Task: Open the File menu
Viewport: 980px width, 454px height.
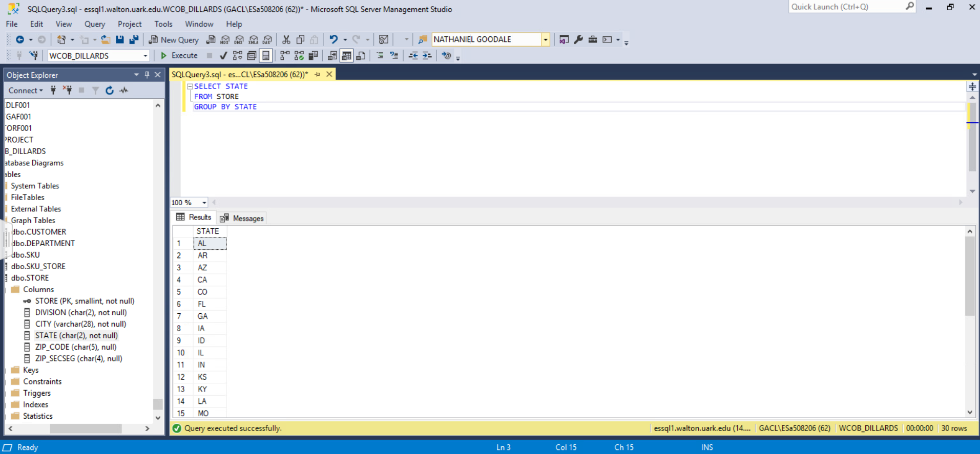Action: click(12, 24)
